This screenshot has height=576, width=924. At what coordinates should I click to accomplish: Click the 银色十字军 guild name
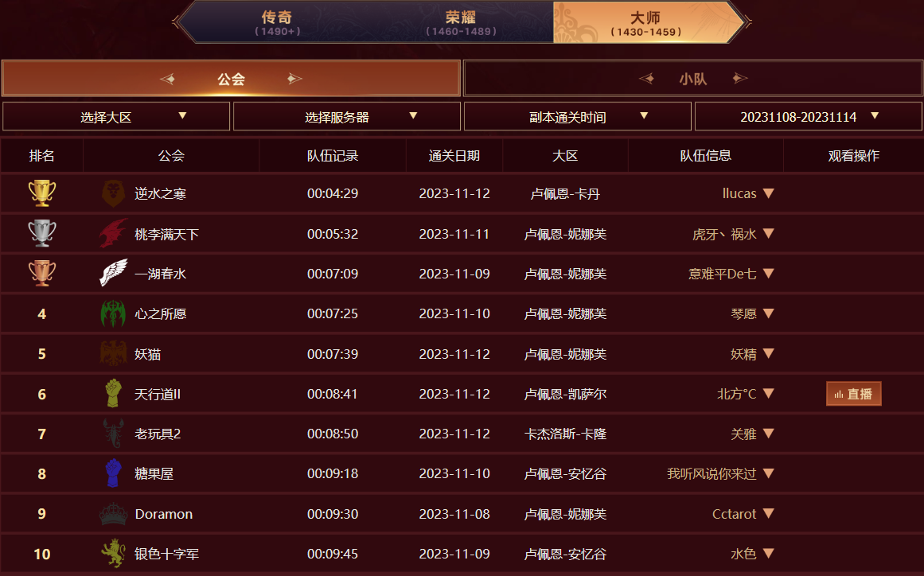167,554
